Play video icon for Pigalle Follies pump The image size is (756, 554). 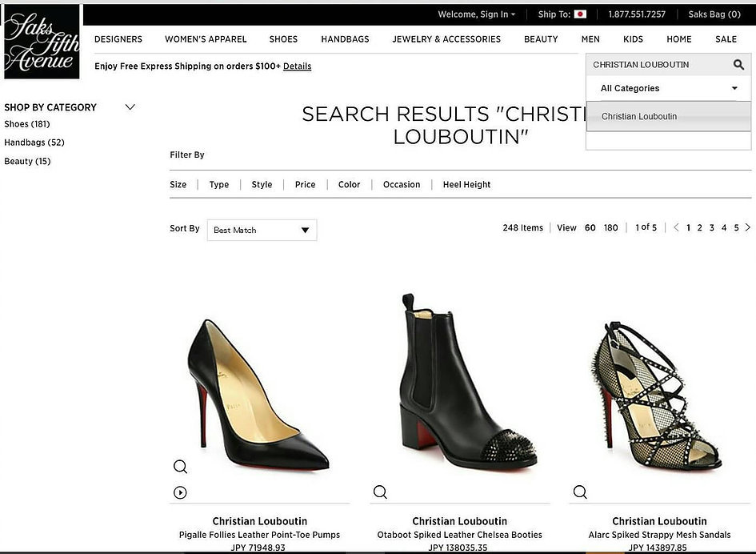pyautogui.click(x=180, y=492)
